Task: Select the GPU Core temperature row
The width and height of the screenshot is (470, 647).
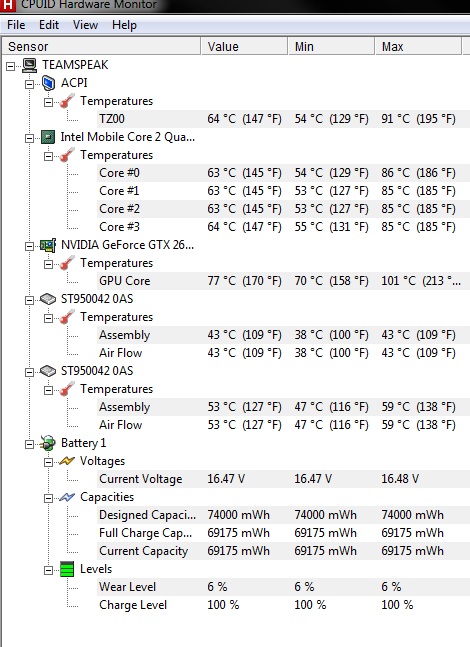Action: pyautogui.click(x=283, y=281)
